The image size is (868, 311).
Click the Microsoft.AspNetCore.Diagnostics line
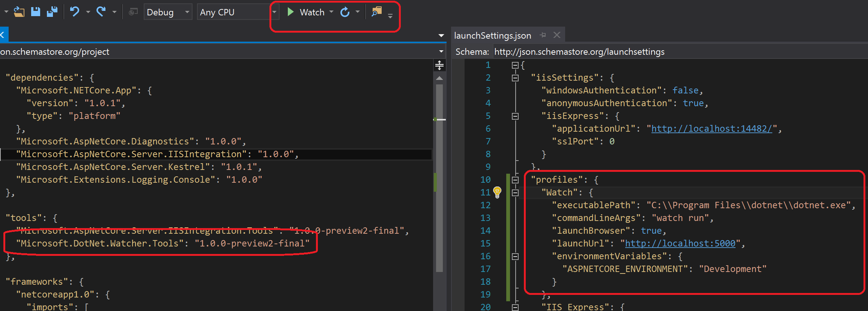131,141
